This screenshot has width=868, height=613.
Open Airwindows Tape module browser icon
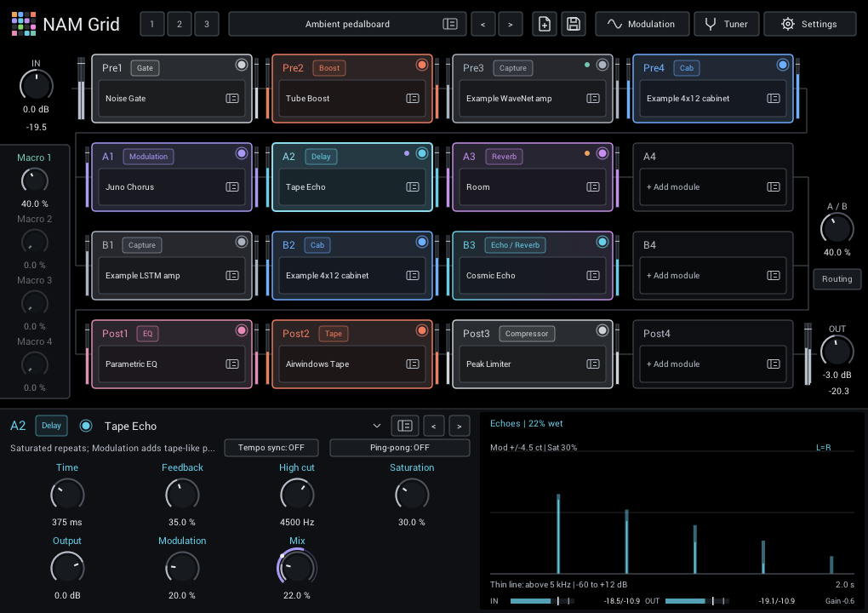[413, 364]
